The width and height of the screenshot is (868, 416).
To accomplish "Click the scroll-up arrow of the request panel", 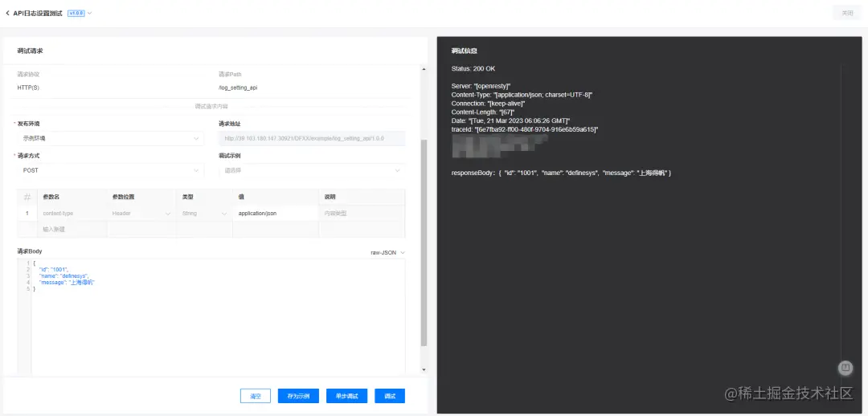I will [424, 69].
